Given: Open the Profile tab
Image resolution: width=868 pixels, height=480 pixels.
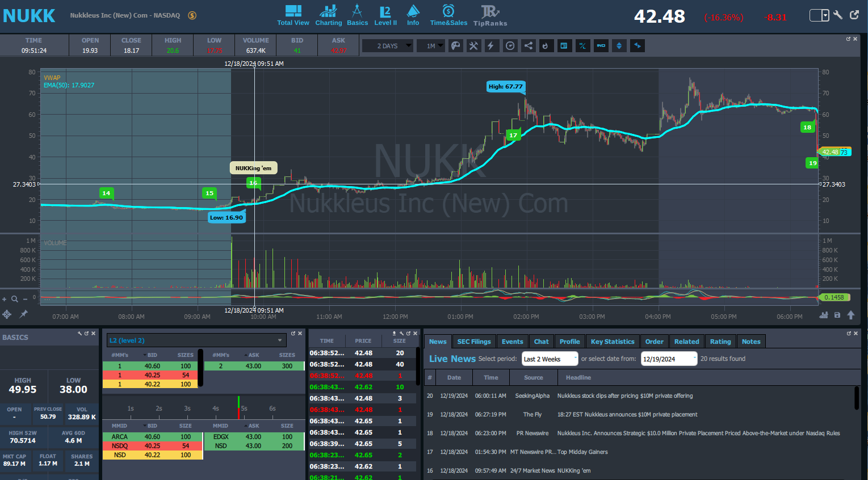Looking at the screenshot, I should pyautogui.click(x=569, y=342).
